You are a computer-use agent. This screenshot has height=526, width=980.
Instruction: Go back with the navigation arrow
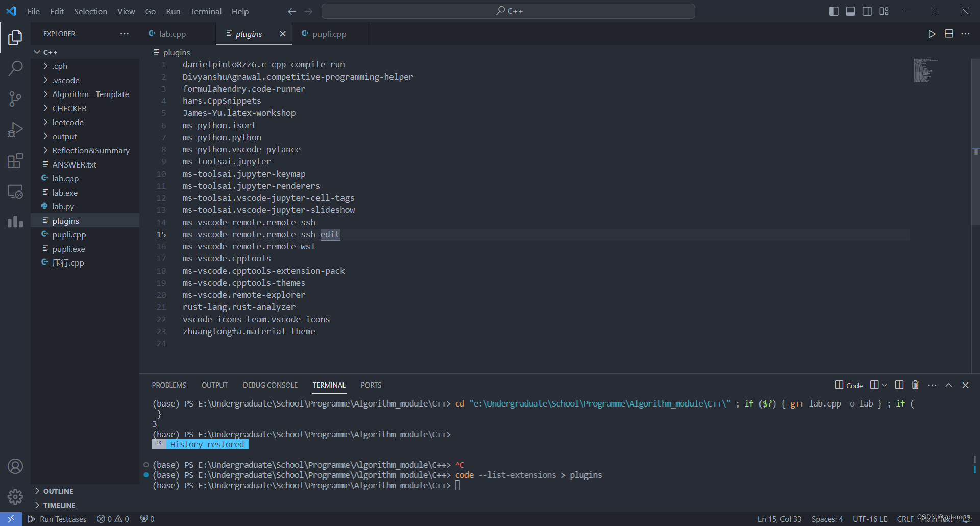point(292,11)
